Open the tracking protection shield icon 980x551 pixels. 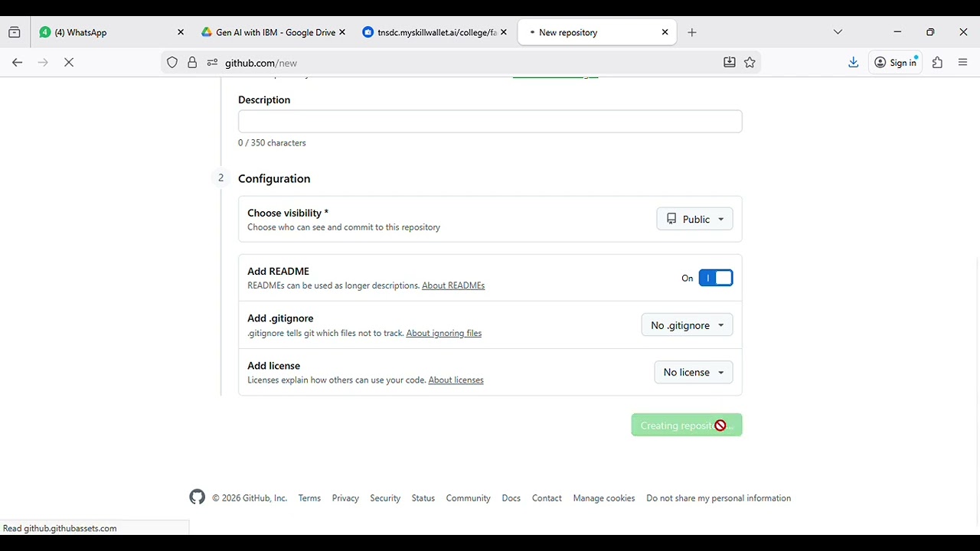pyautogui.click(x=172, y=63)
